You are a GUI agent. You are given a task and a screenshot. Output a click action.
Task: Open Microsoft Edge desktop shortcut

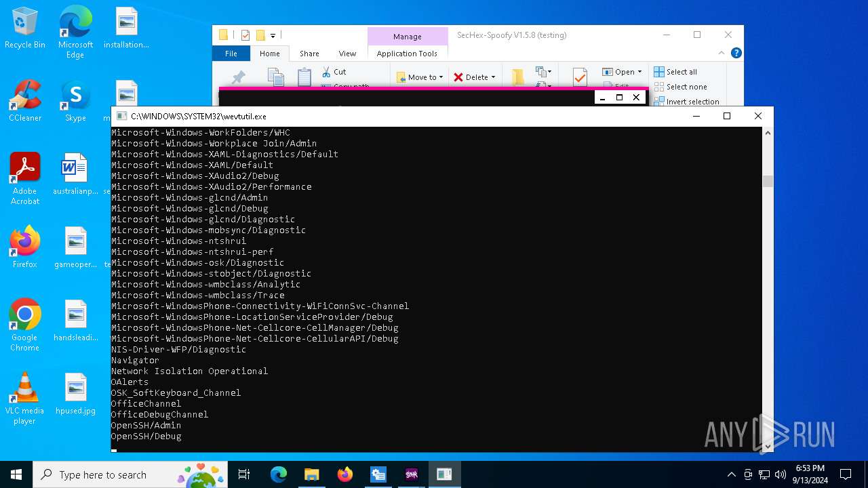[75, 33]
